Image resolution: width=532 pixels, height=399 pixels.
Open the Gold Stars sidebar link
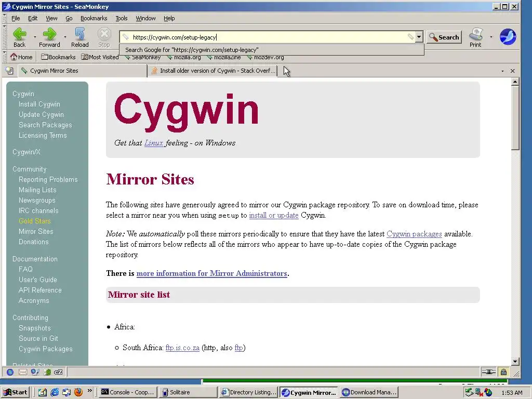pyautogui.click(x=35, y=221)
